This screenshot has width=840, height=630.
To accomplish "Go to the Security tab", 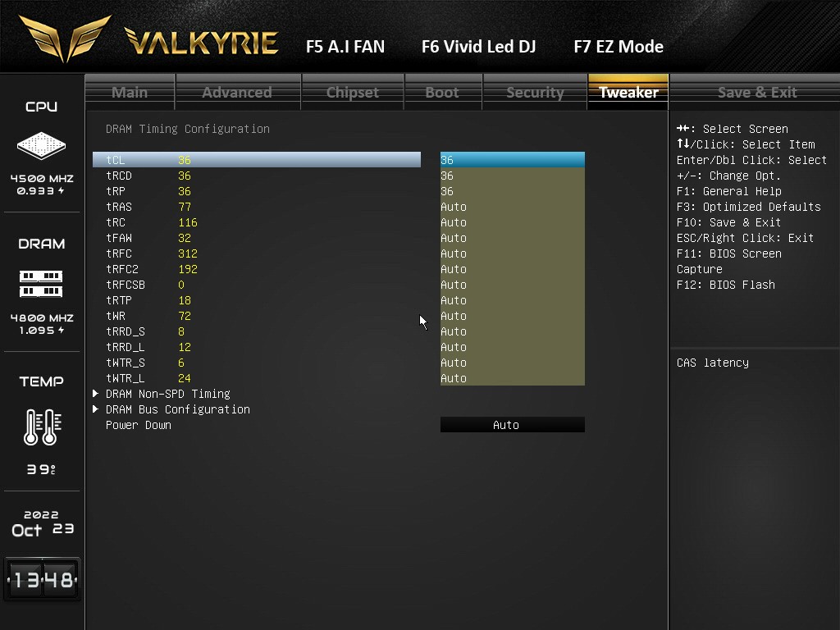I will click(535, 92).
